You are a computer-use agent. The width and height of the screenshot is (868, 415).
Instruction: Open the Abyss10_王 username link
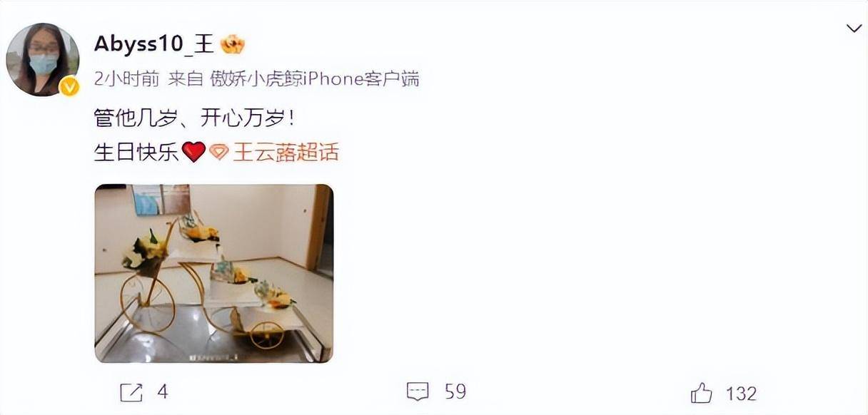click(154, 44)
